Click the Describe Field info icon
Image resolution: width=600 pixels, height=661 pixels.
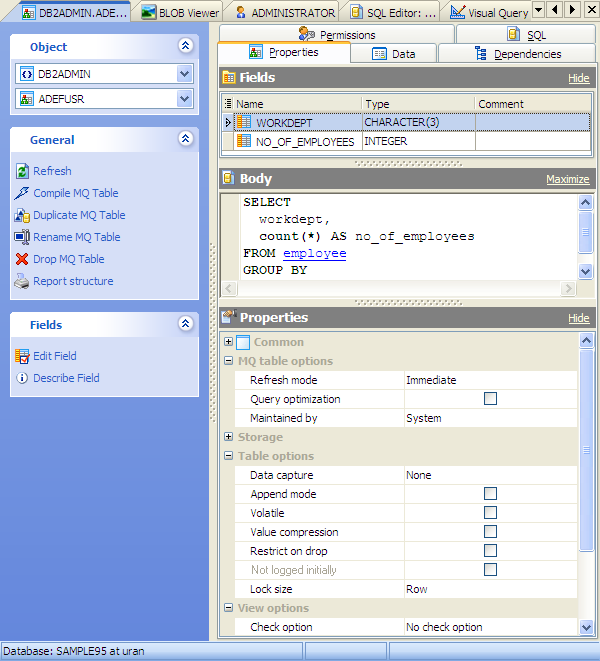(x=22, y=378)
